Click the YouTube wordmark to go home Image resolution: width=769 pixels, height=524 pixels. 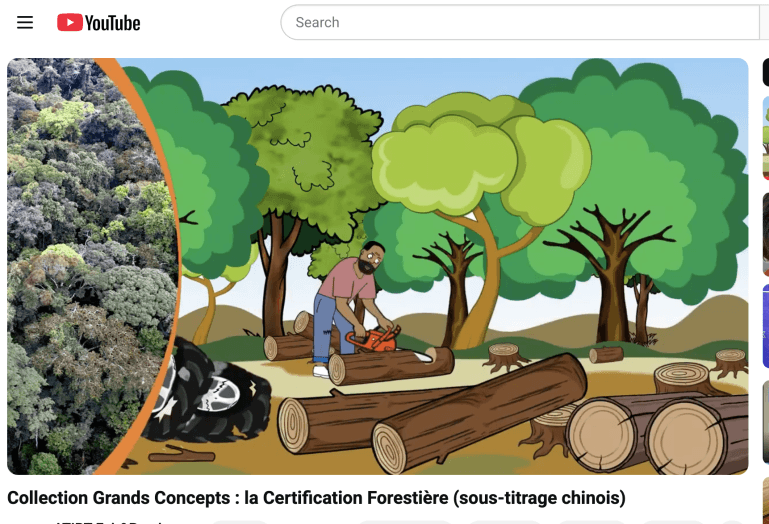pyautogui.click(x=112, y=23)
